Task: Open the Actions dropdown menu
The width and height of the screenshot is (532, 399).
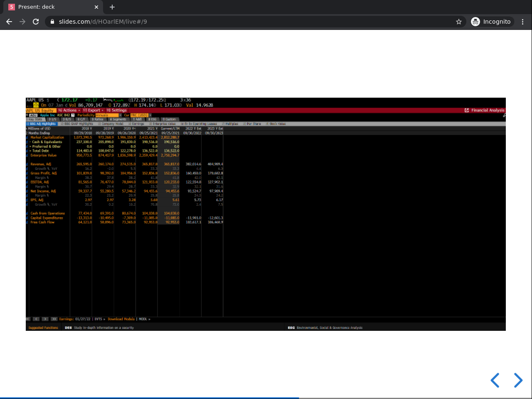Action: (x=69, y=110)
